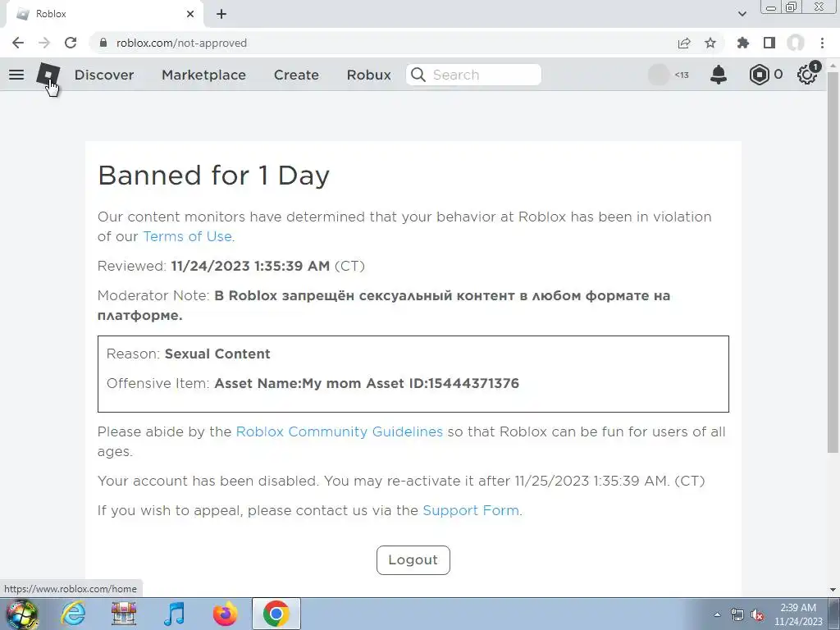
Task: Click the 'Banned for 1 Day' heading
Action: (214, 176)
